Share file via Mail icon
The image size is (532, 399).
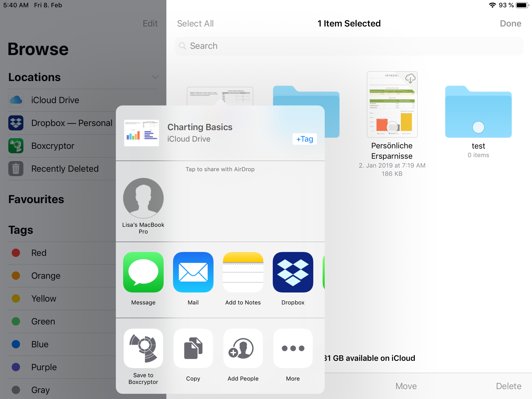pyautogui.click(x=193, y=272)
